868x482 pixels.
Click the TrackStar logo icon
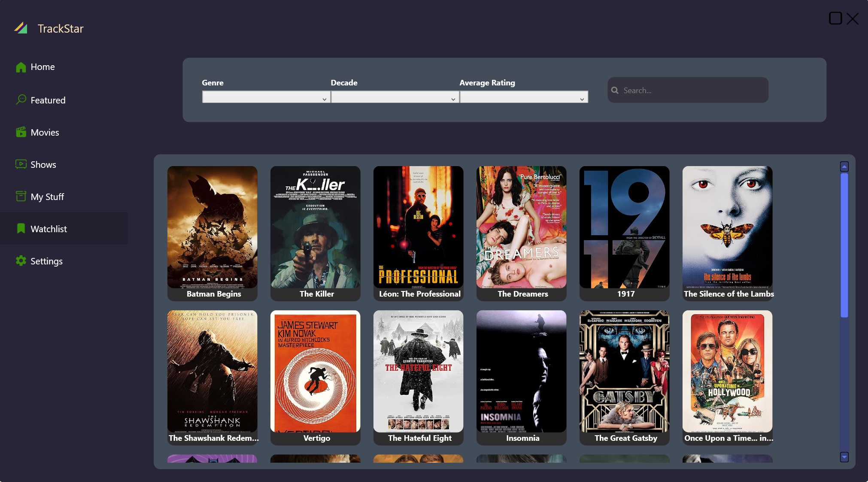[x=21, y=28]
